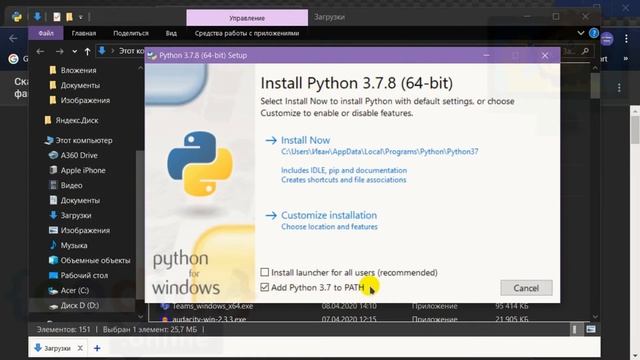Screen dimensions: 640x360
Task: Open the Поделиться ribbon tab
Action: [x=131, y=33]
